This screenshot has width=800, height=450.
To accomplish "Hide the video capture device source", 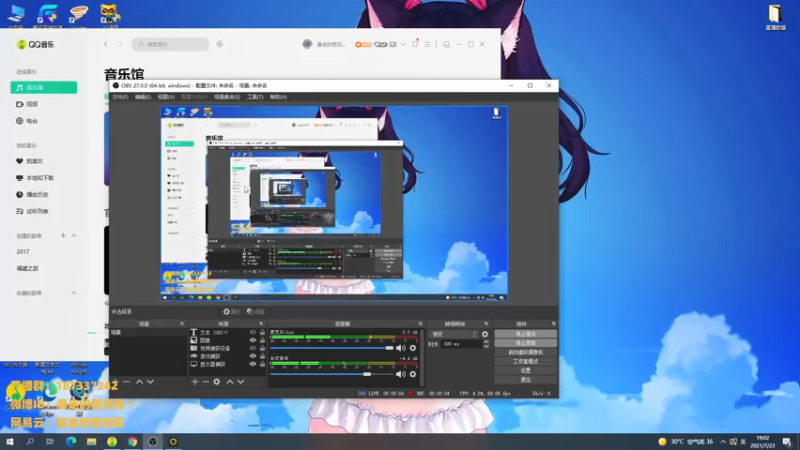I will [253, 348].
